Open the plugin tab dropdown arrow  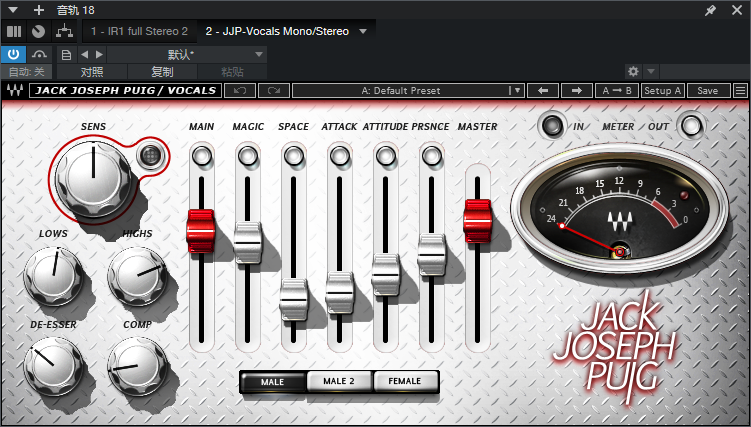pos(363,32)
